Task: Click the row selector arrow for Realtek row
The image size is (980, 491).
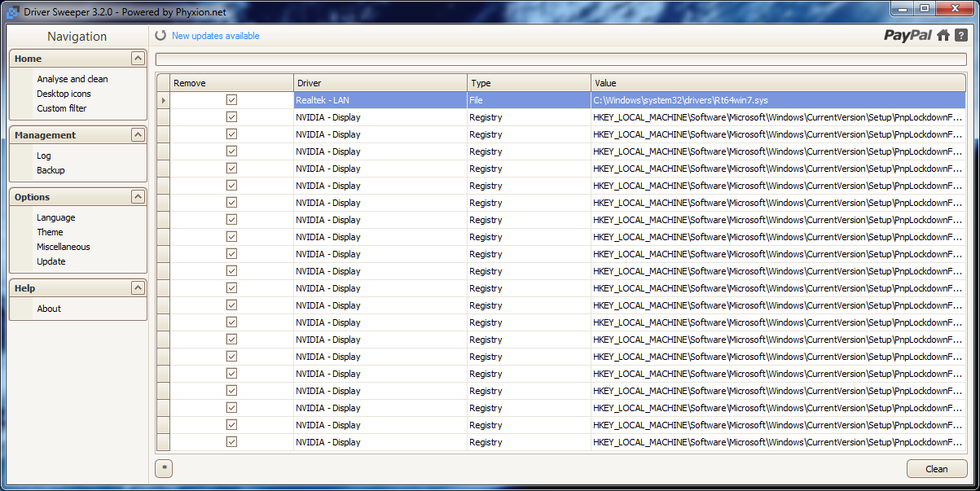Action: [x=163, y=99]
